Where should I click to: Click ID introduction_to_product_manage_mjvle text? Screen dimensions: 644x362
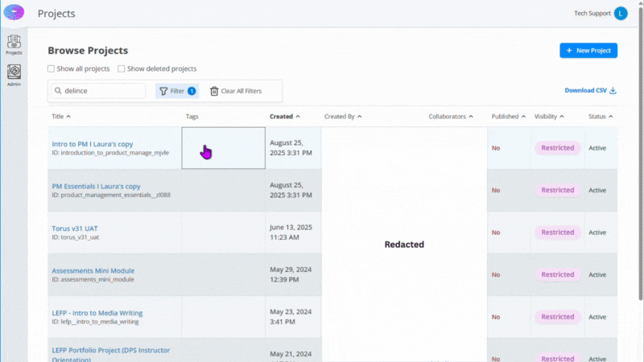[110, 153]
